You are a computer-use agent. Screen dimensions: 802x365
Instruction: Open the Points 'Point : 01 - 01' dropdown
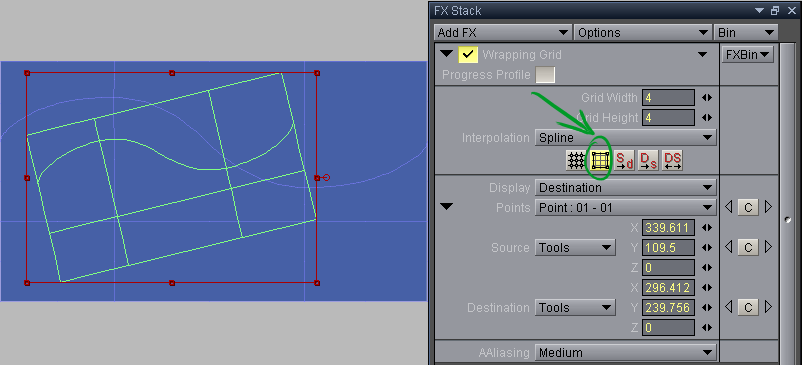[x=625, y=208]
